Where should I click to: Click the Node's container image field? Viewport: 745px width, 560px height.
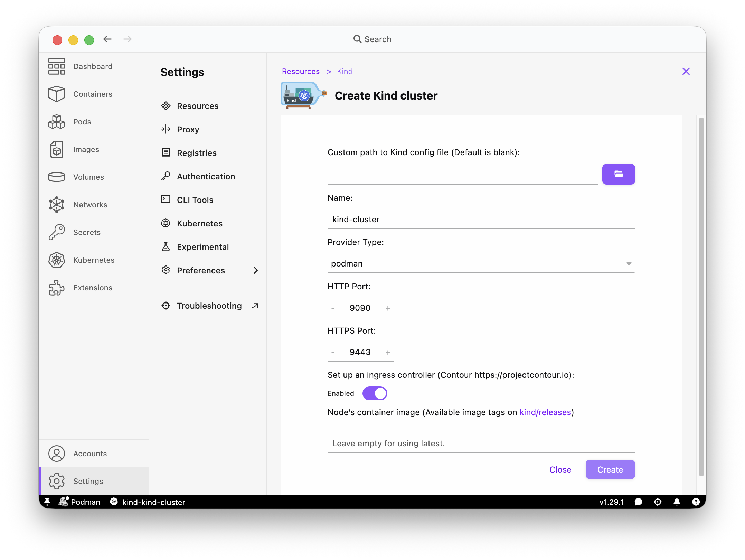[x=481, y=443]
